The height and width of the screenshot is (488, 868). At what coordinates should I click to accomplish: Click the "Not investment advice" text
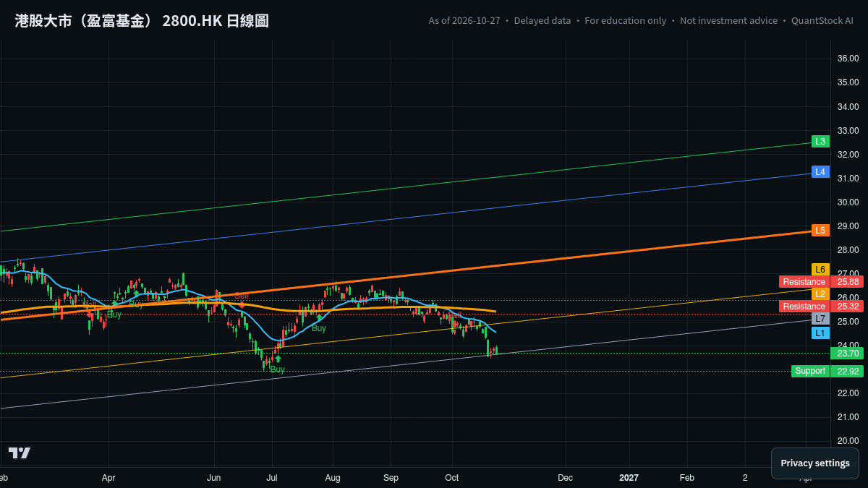tap(729, 20)
